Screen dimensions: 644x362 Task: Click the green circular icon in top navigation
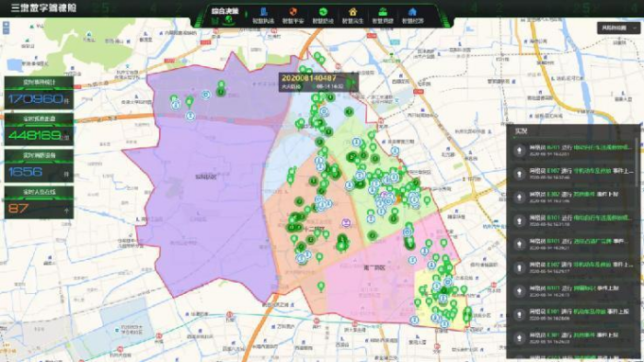point(323,12)
